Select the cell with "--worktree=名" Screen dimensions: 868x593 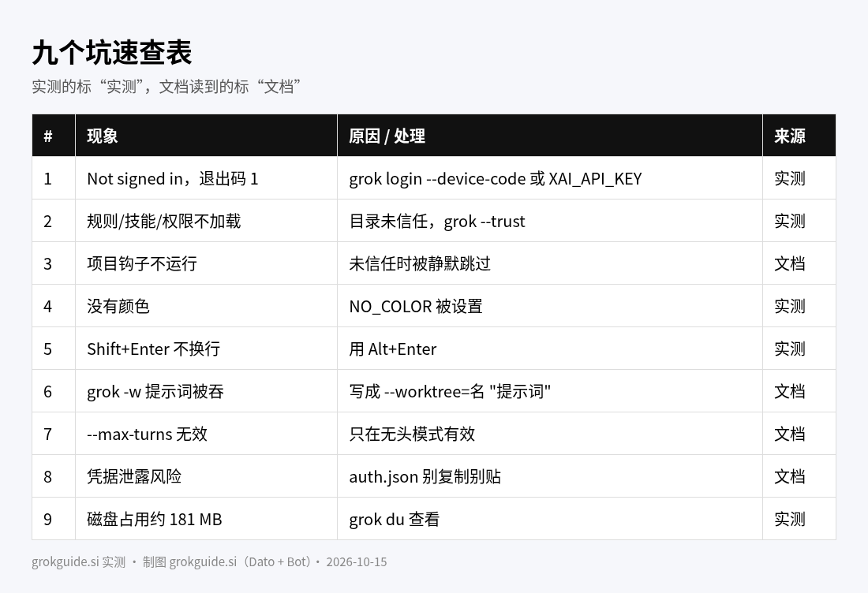pyautogui.click(x=550, y=391)
